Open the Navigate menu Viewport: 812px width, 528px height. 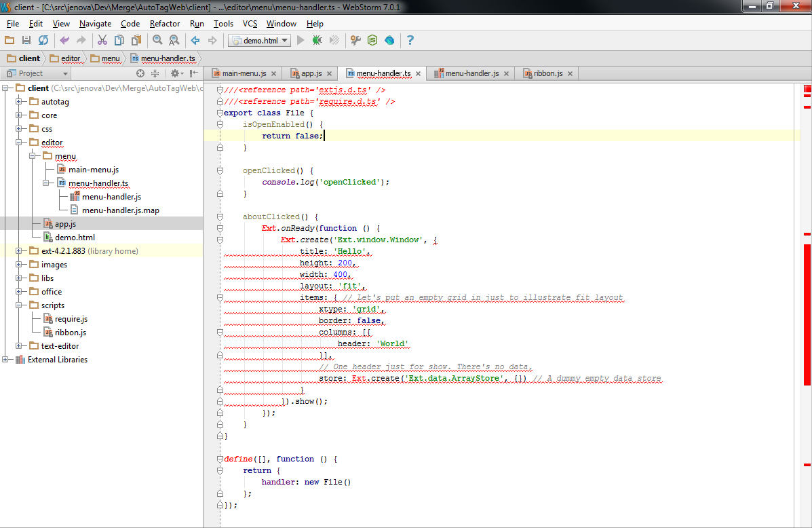95,24
